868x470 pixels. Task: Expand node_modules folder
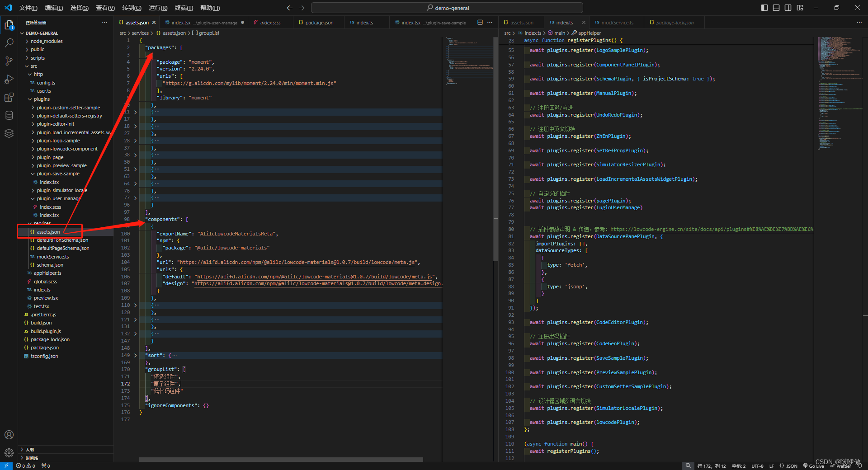tap(47, 41)
